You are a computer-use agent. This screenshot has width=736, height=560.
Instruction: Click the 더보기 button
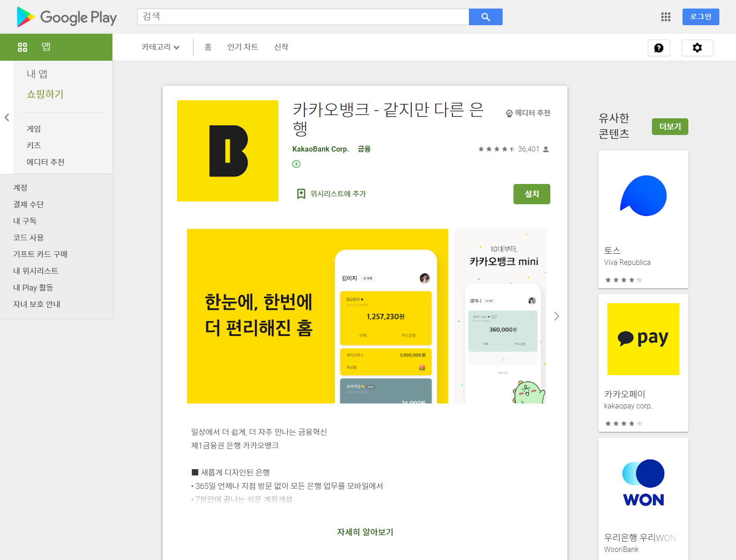pyautogui.click(x=670, y=126)
